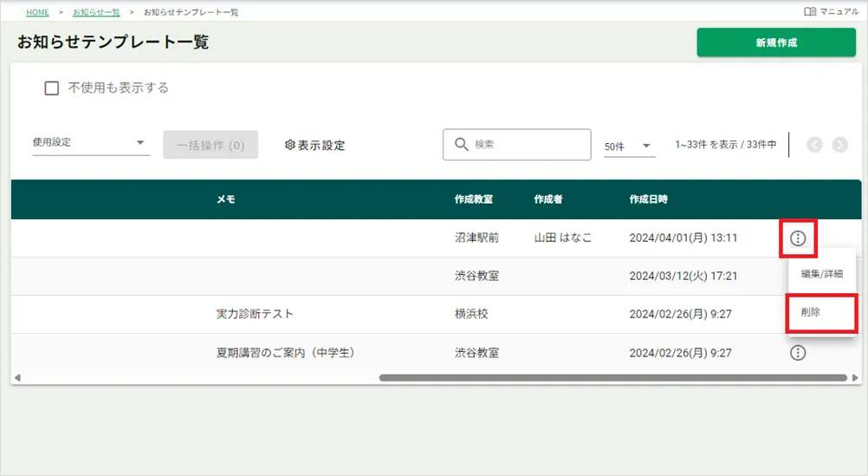Click the 作成日時 column header

(x=648, y=199)
